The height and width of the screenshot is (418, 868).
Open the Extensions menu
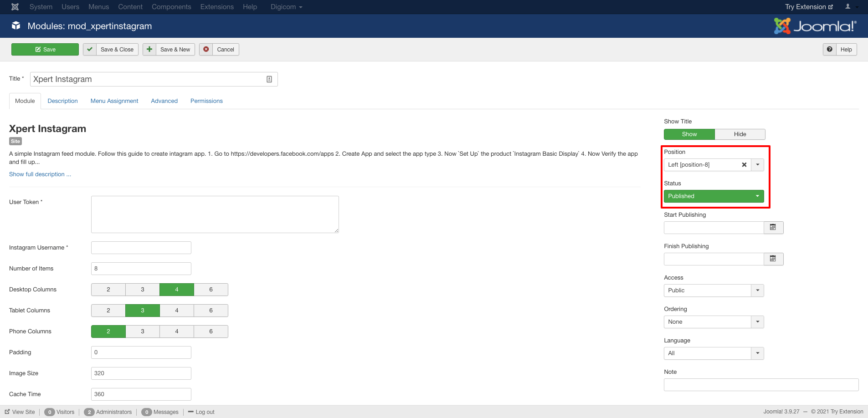click(x=217, y=7)
